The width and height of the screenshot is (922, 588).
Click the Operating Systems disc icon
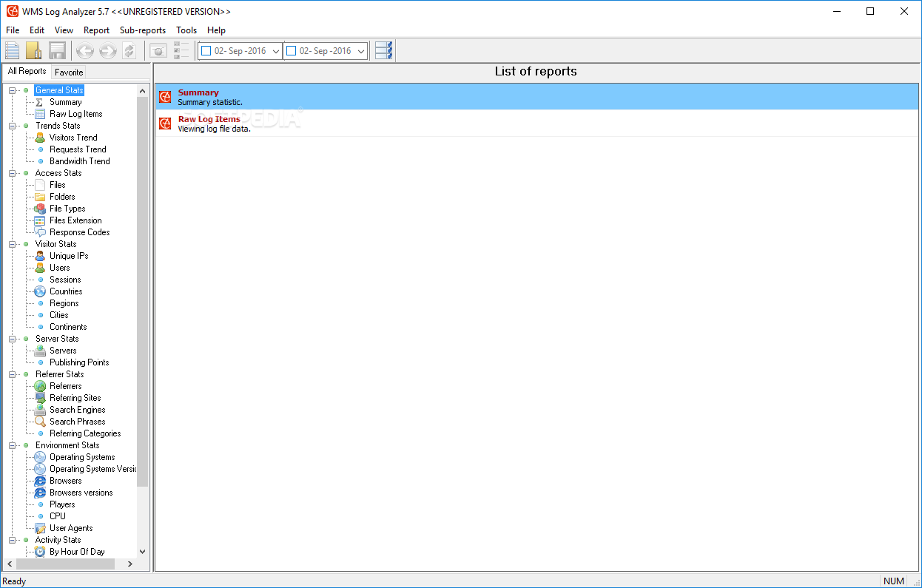tap(40, 457)
